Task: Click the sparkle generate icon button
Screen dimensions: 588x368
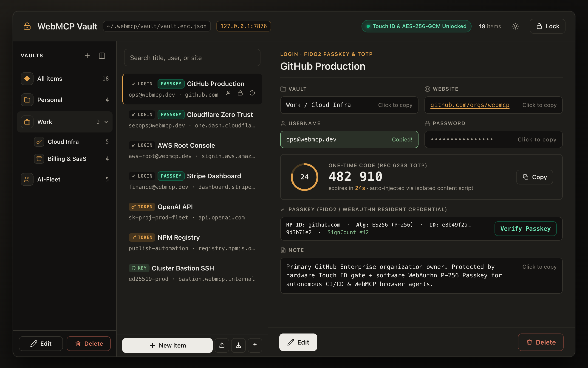Action: coord(255,345)
